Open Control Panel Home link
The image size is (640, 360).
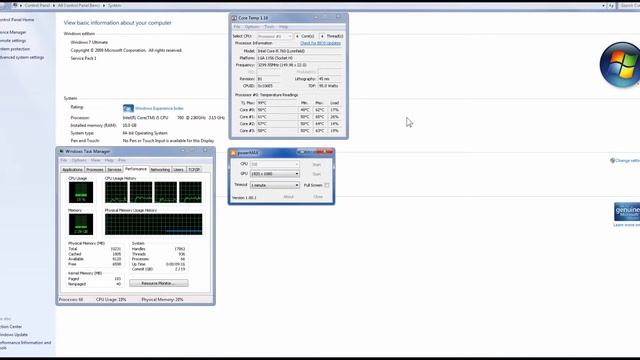click(x=17, y=20)
